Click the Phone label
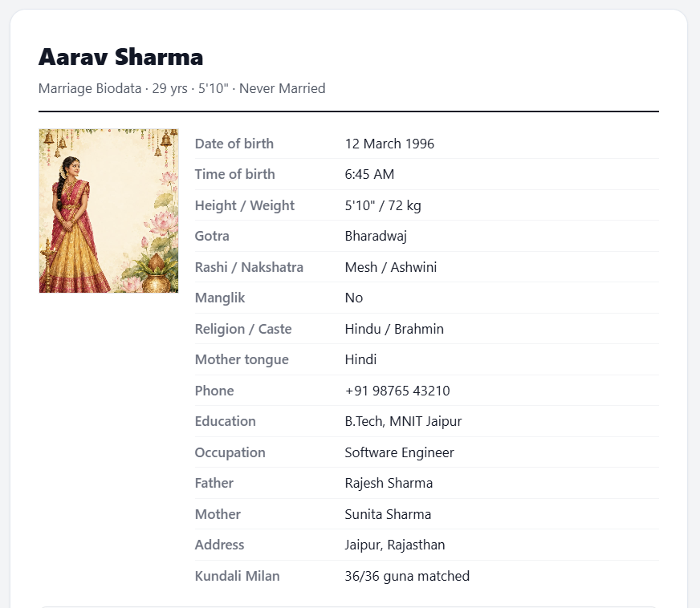Screen dimensions: 700x608 (214, 391)
